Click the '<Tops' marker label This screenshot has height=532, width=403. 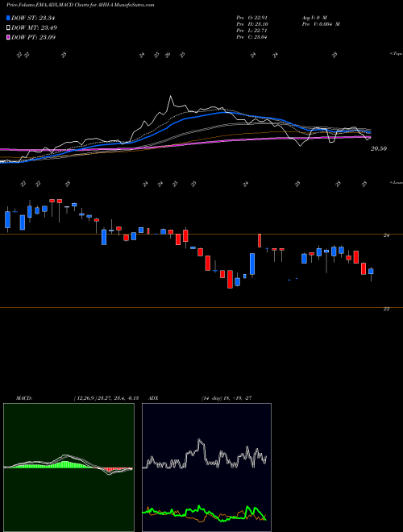(x=396, y=54)
